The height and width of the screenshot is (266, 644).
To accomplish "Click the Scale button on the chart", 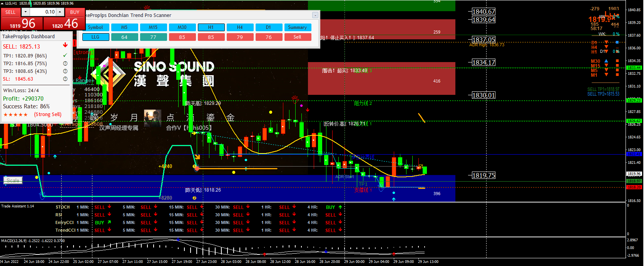I will [x=13, y=180].
